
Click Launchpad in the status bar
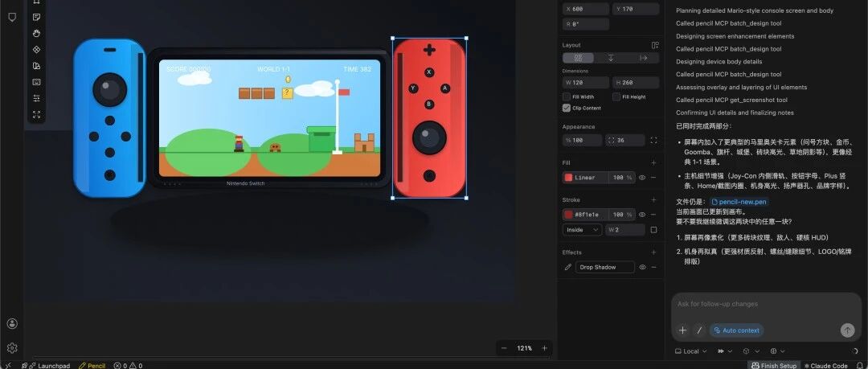[50, 365]
